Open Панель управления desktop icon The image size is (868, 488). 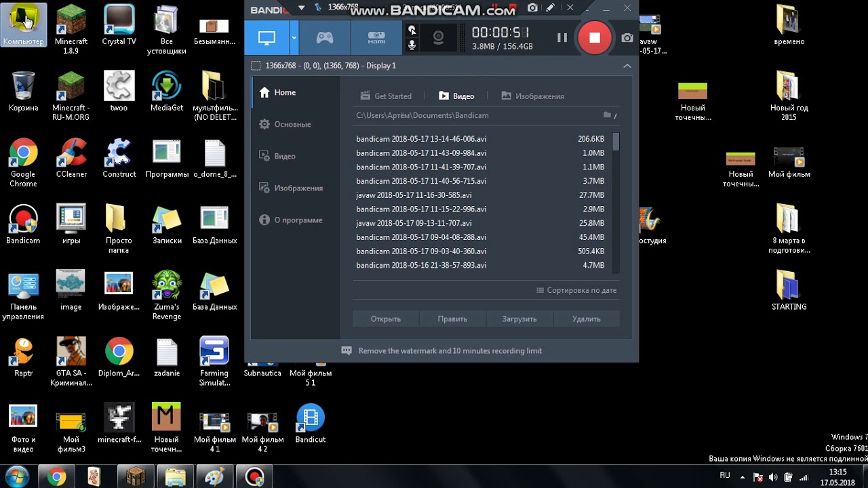coord(23,296)
